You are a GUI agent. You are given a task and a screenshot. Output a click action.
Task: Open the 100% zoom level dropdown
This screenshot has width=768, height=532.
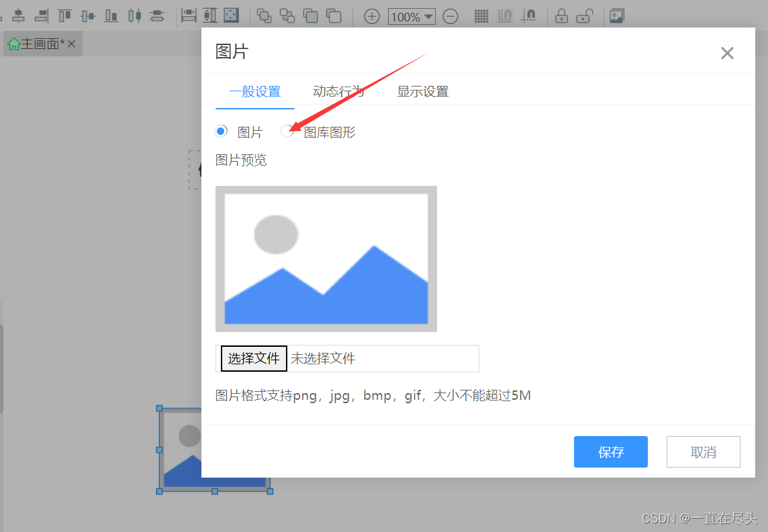tap(412, 17)
